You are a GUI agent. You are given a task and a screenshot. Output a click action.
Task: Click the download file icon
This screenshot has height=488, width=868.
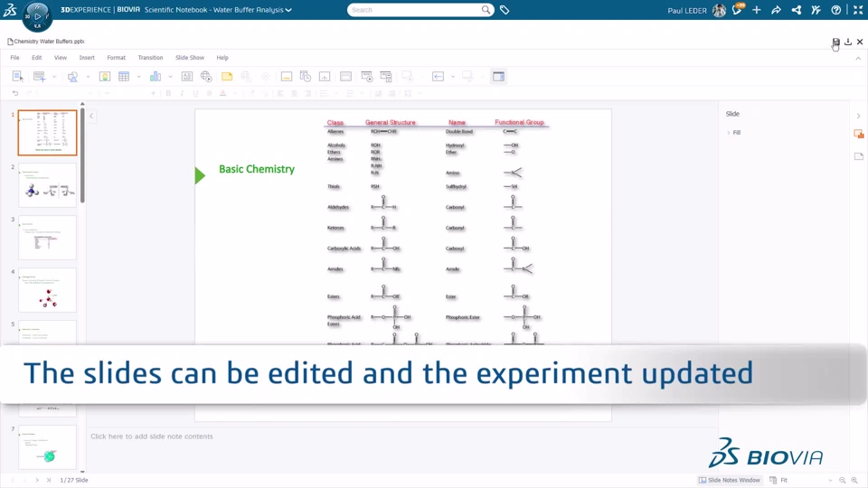(x=848, y=42)
